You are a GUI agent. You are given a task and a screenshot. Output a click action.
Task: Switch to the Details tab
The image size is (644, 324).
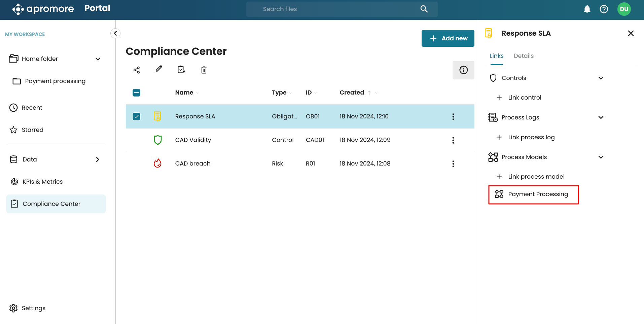point(524,56)
